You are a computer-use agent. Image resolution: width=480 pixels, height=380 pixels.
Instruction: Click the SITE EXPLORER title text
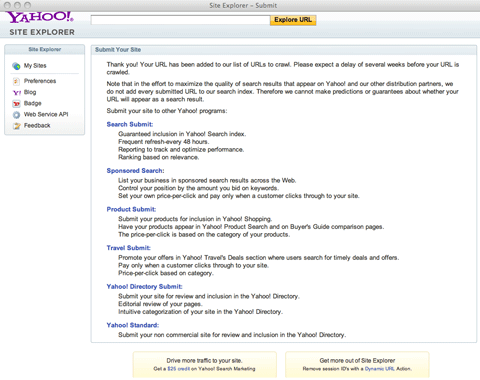click(x=42, y=32)
